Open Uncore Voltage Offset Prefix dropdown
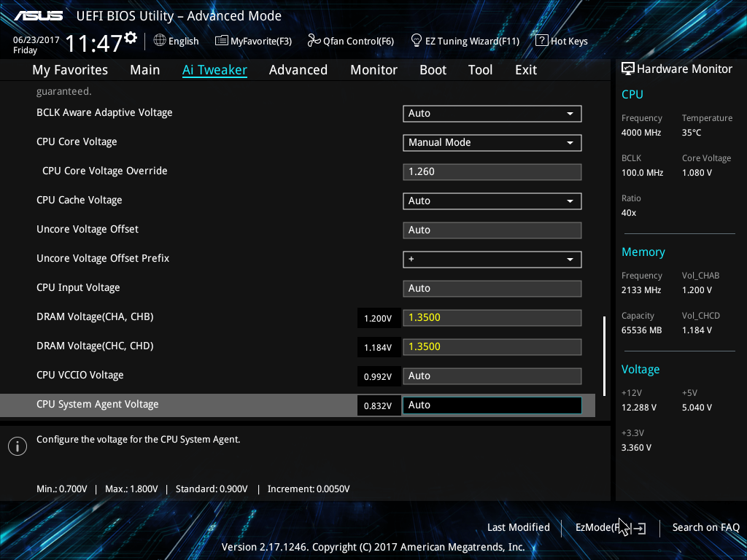The height and width of the screenshot is (560, 747). pyautogui.click(x=492, y=259)
